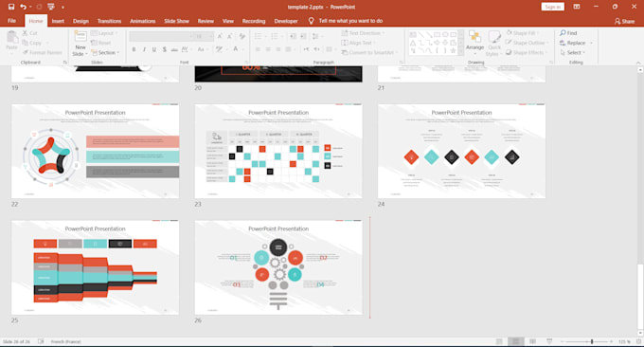This screenshot has height=347, width=644.
Task: Open the View tab
Action: point(228,21)
